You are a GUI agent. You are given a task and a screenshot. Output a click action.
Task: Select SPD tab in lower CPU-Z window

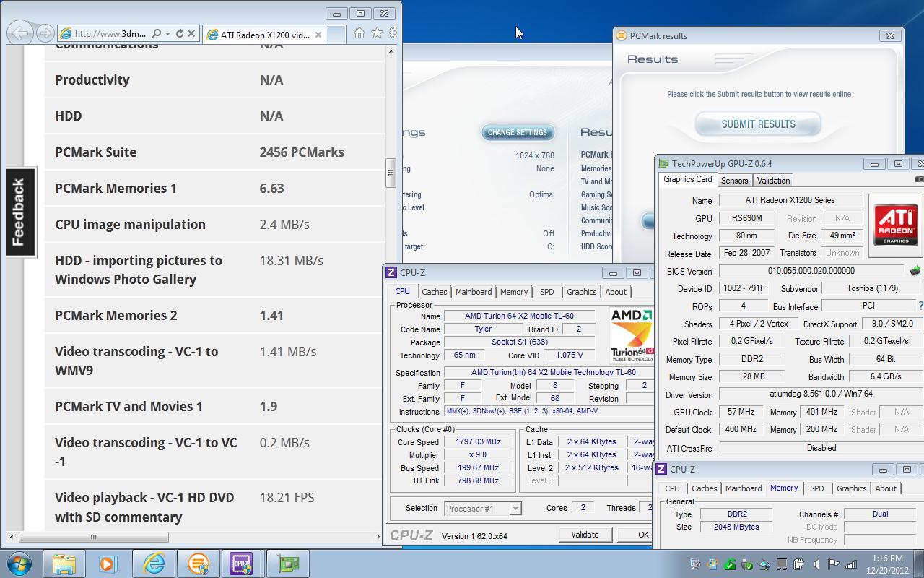(816, 488)
